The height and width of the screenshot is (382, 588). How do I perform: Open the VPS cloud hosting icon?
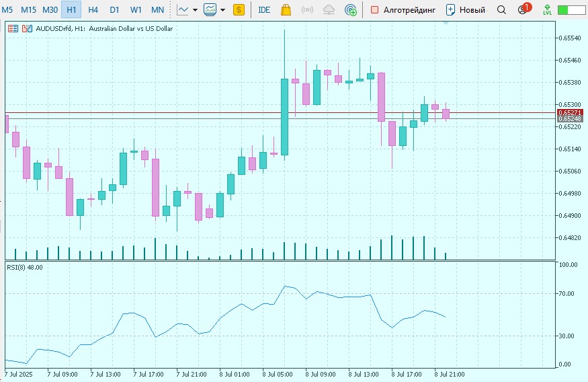coord(329,10)
